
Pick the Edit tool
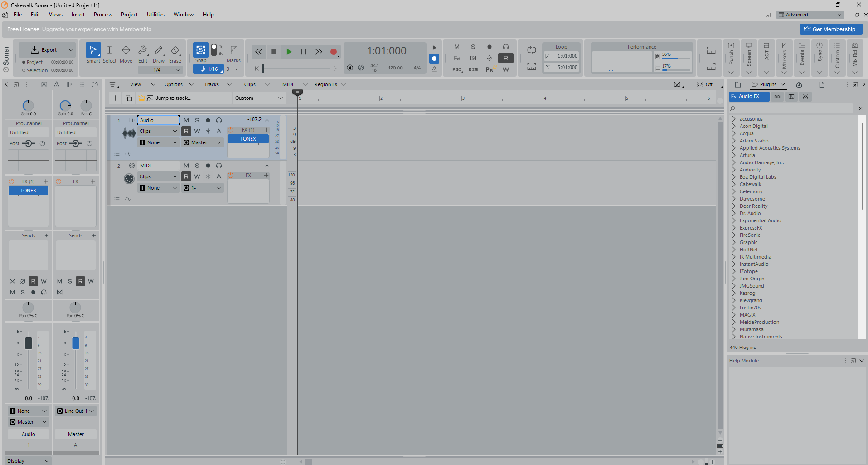click(142, 53)
